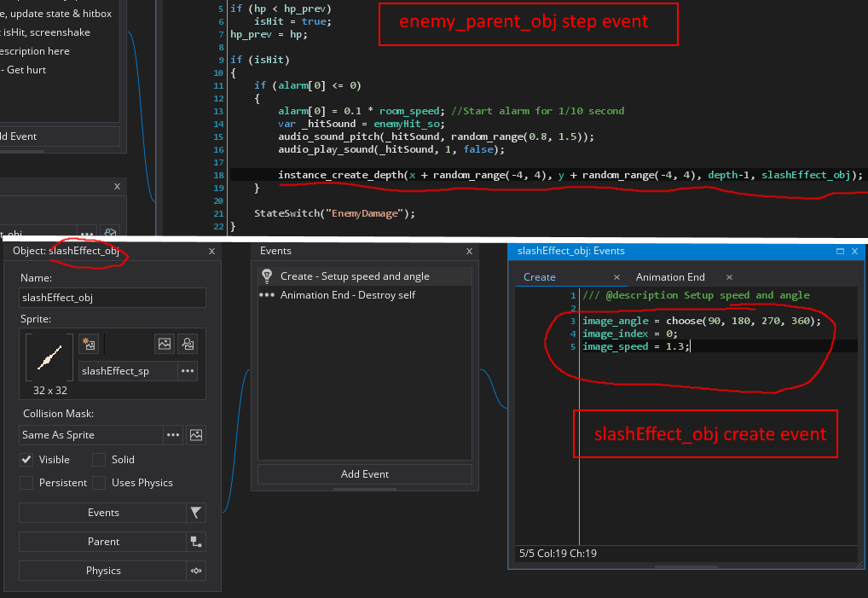Click the object Name input field
This screenshot has height=598, width=868.
113,298
